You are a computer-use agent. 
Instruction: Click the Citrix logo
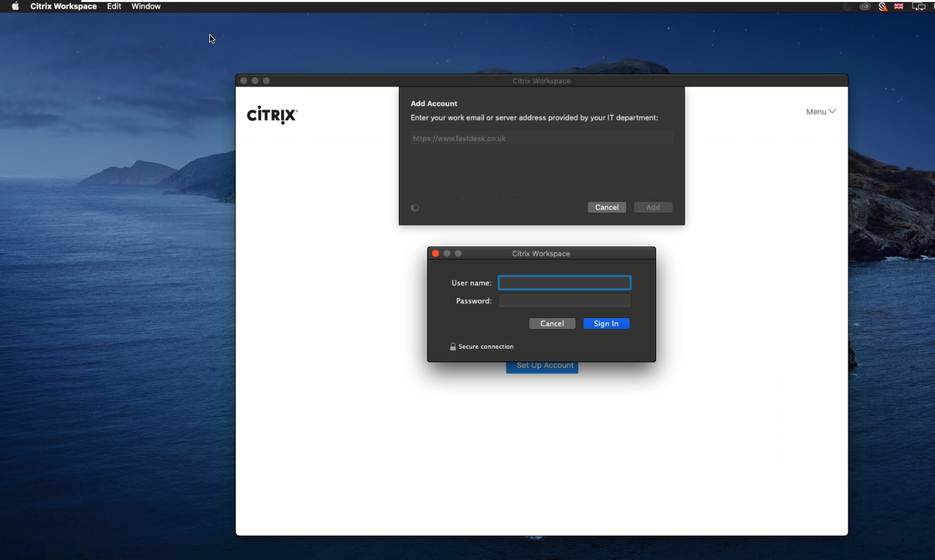272,115
